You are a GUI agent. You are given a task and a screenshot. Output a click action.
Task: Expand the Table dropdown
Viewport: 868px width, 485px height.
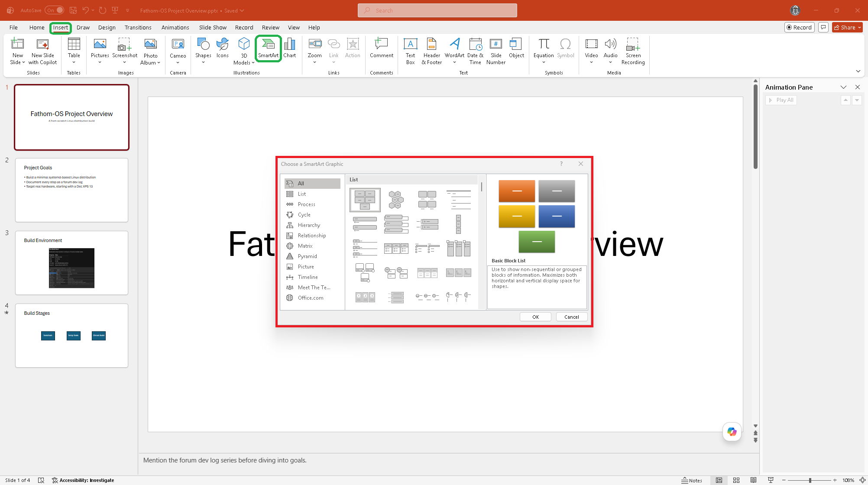(74, 62)
